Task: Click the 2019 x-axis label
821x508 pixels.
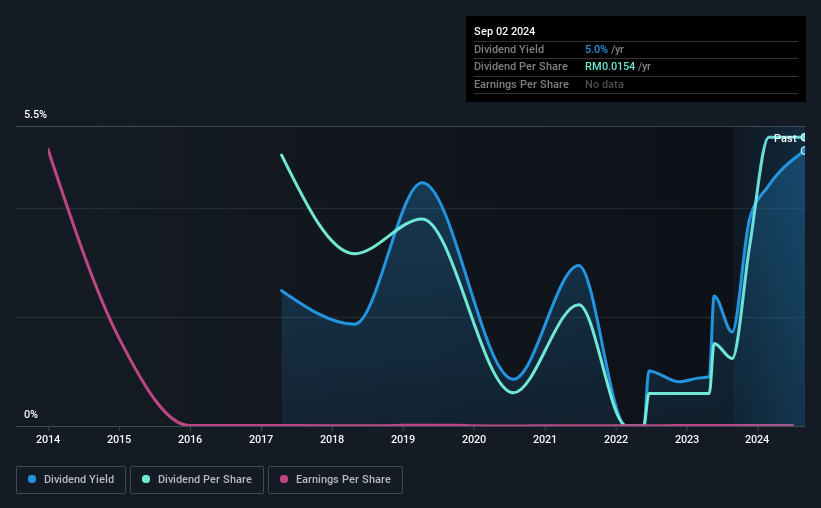Action: (403, 439)
